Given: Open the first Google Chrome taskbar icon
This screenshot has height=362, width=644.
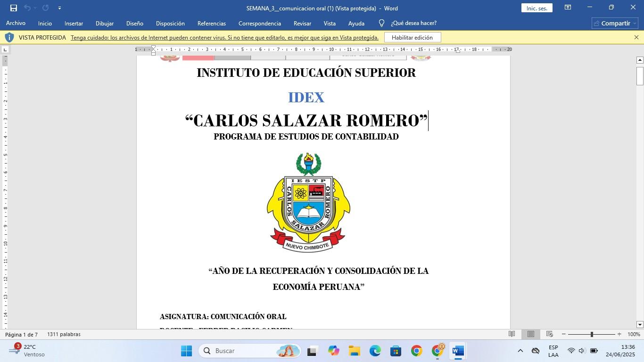Looking at the screenshot, I should tap(416, 351).
